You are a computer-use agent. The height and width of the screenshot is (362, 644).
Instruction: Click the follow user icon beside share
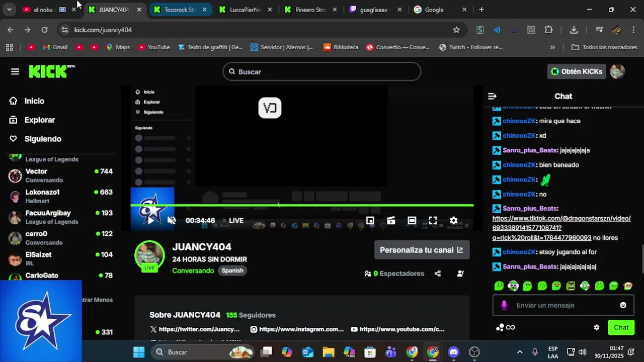(460, 274)
